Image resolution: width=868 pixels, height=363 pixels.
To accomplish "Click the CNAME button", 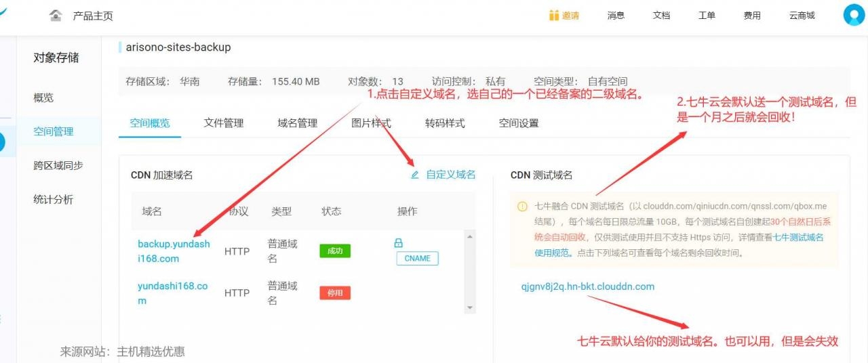I will (418, 258).
